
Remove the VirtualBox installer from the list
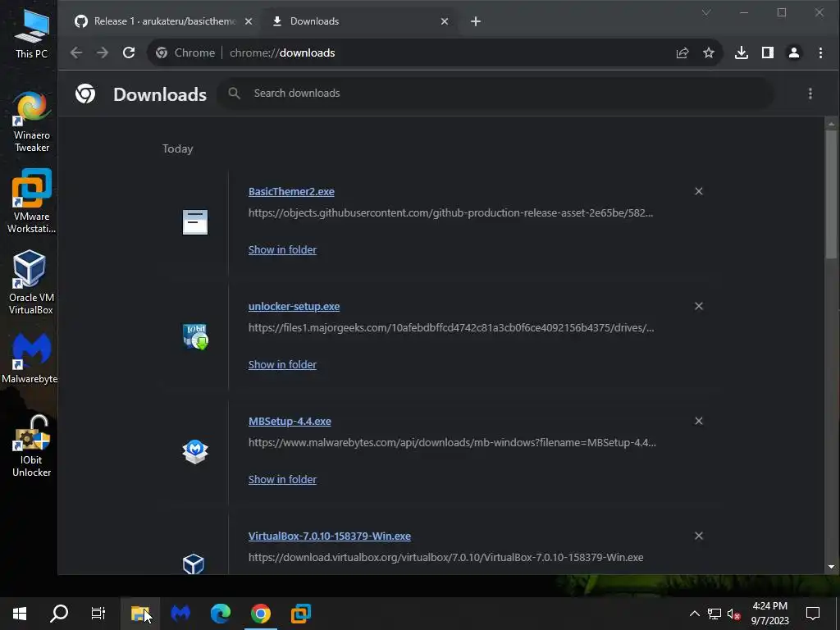pos(699,536)
